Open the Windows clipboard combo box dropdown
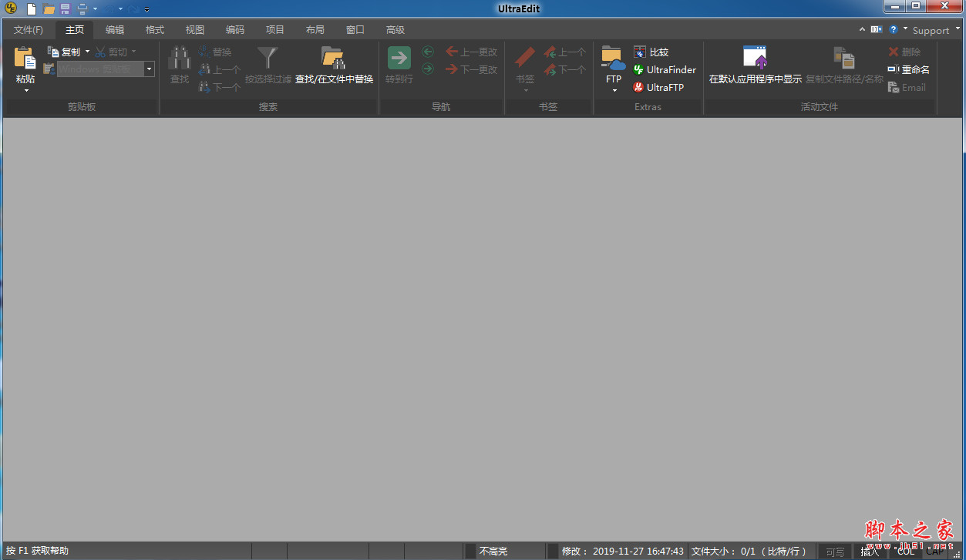Viewport: 966px width, 560px height. (149, 69)
